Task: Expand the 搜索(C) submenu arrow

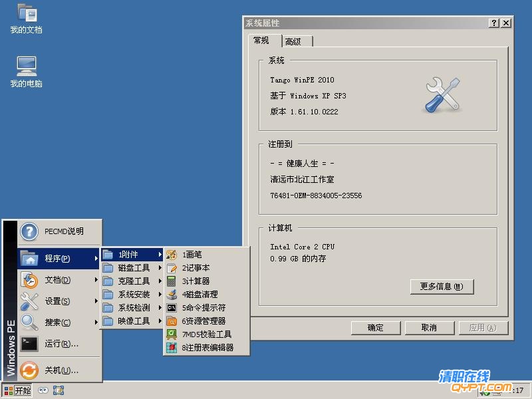Action: [x=96, y=322]
